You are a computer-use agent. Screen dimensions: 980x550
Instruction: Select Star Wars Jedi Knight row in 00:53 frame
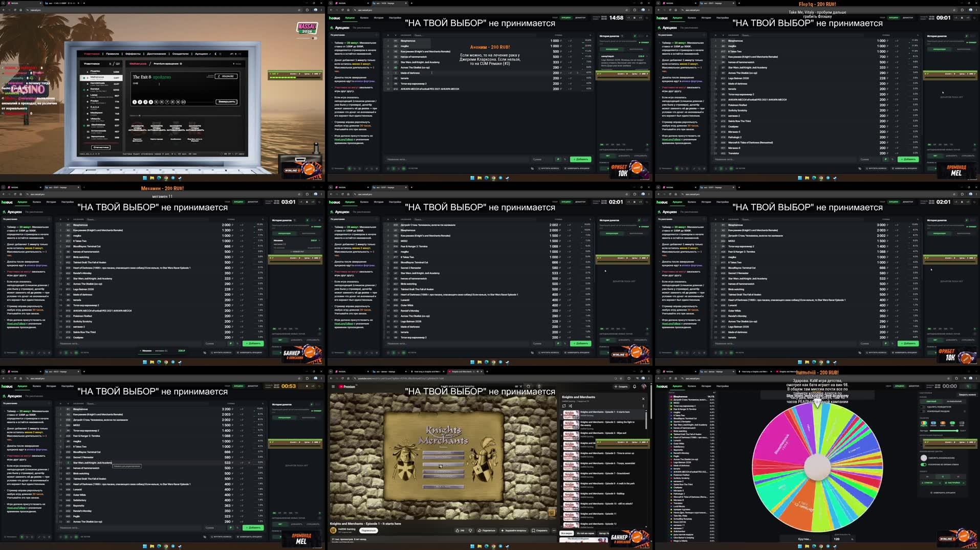click(x=161, y=463)
